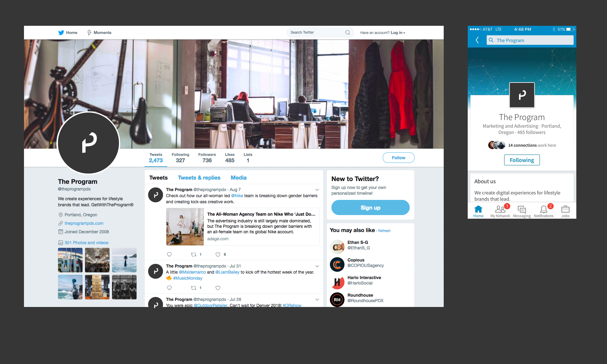This screenshot has height=364, width=607.
Task: Open the black-and-white group photo thumbnail
Action: click(124, 287)
